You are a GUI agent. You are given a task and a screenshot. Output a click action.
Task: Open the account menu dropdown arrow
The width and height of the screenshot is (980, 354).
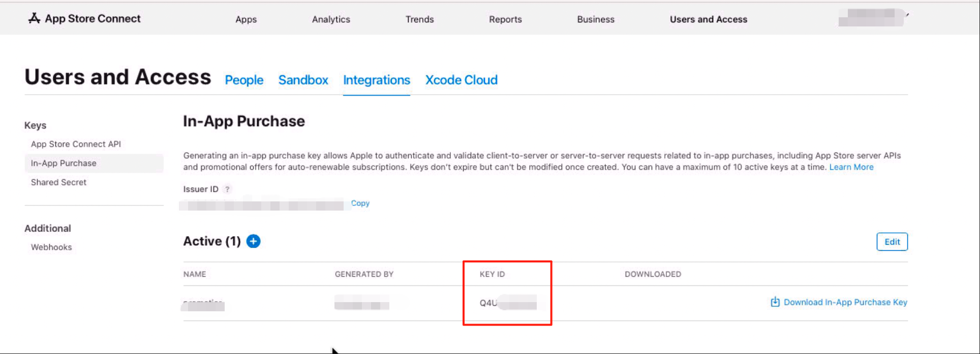tap(907, 15)
